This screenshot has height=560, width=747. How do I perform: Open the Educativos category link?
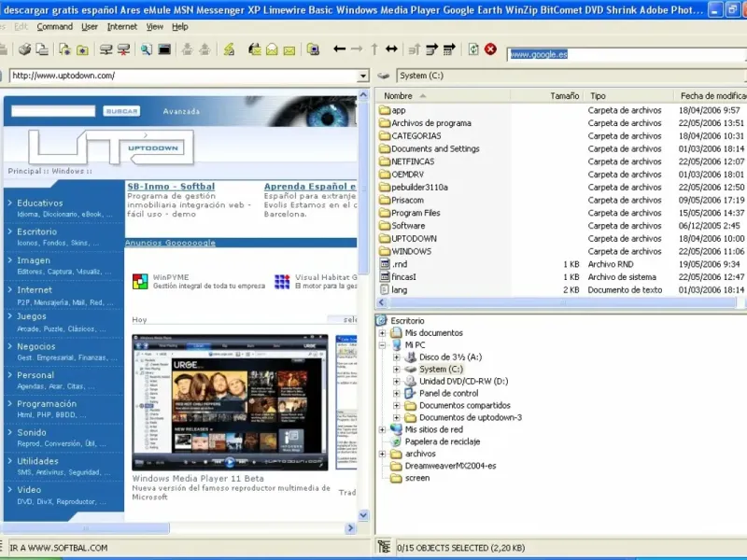(39, 203)
